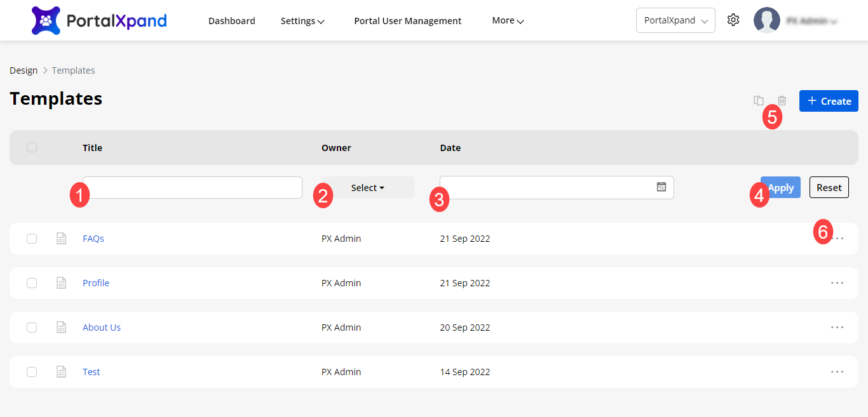
Task: Click the user profile avatar
Action: 766,20
